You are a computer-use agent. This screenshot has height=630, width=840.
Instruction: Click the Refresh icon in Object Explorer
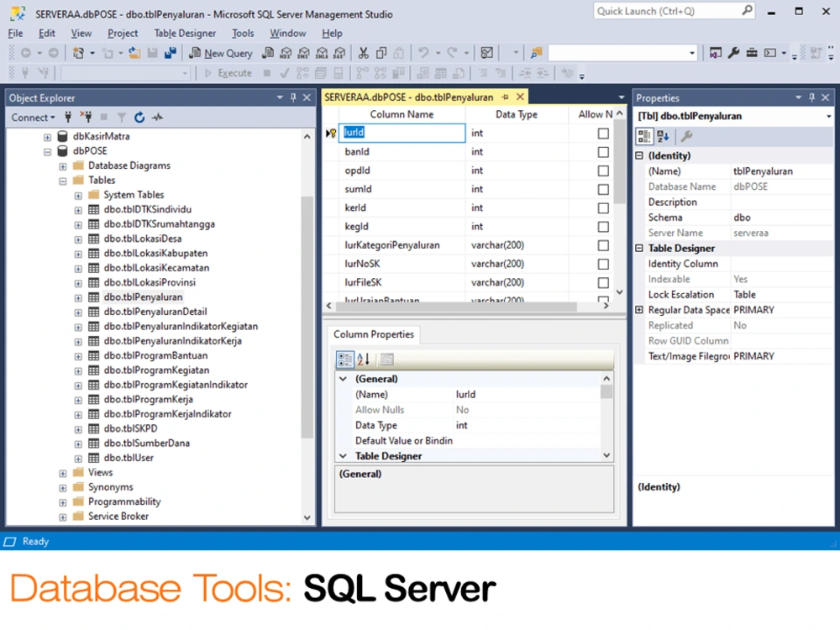tap(139, 118)
